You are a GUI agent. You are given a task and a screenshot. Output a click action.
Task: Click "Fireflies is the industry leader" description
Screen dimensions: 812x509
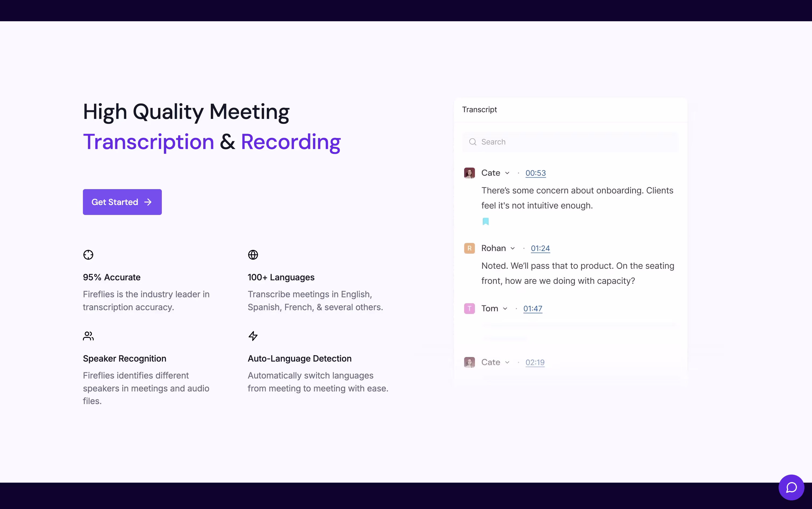pyautogui.click(x=146, y=301)
